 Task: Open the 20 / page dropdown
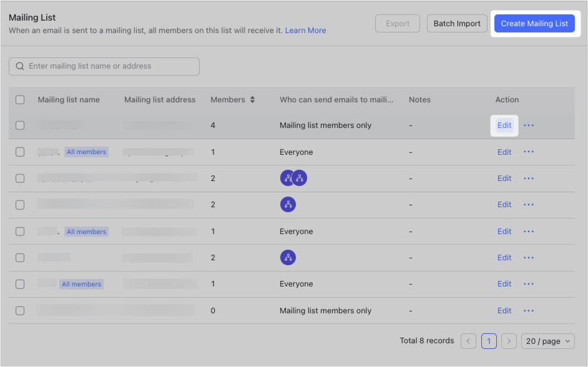click(x=547, y=341)
